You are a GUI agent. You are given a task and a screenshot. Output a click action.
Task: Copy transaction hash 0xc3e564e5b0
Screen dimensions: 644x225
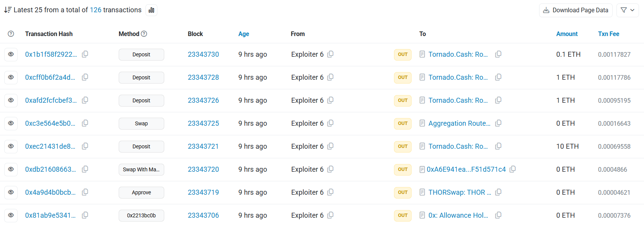click(85, 123)
